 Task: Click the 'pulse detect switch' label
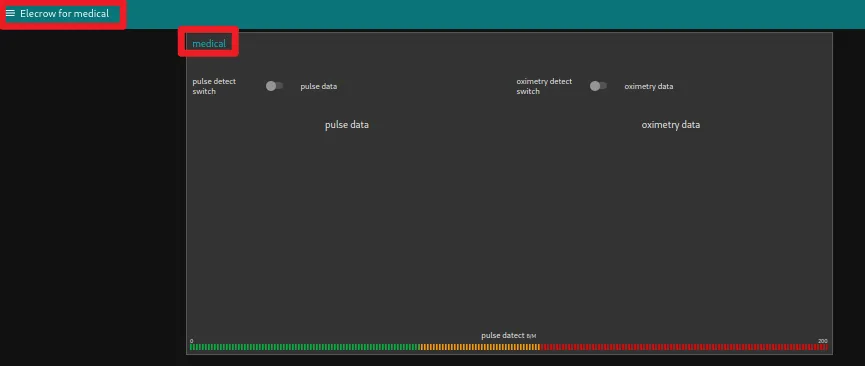coord(214,86)
